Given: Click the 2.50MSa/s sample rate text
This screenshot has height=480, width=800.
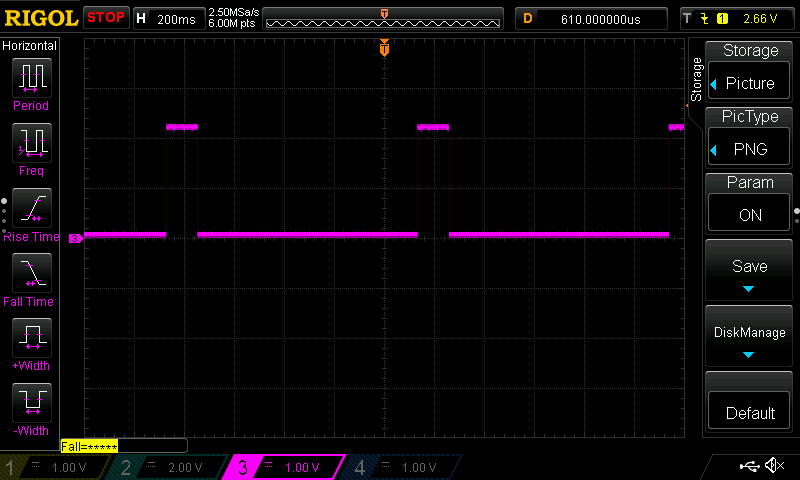Looking at the screenshot, I should click(234, 12).
